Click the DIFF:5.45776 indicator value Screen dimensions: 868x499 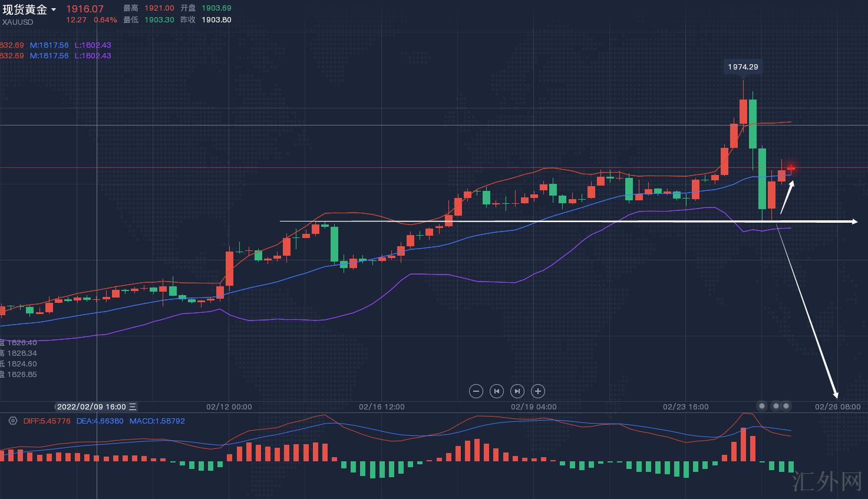47,421
